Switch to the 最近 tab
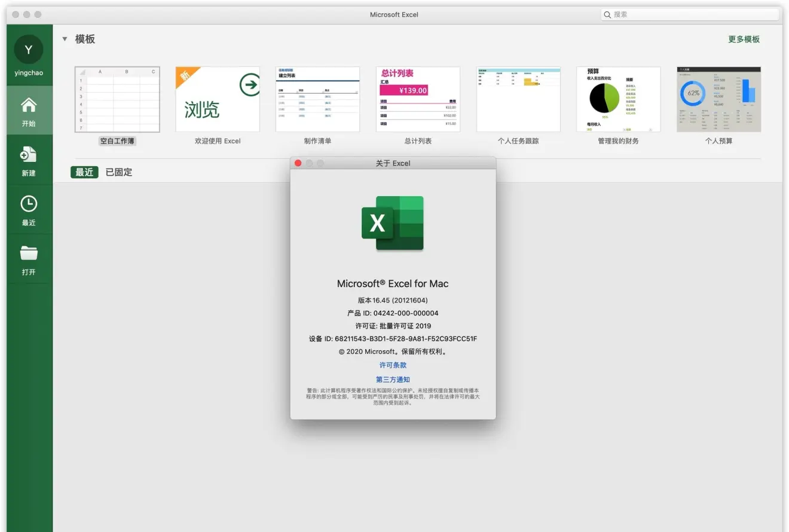Screen dimensions: 789x532 click(x=84, y=172)
